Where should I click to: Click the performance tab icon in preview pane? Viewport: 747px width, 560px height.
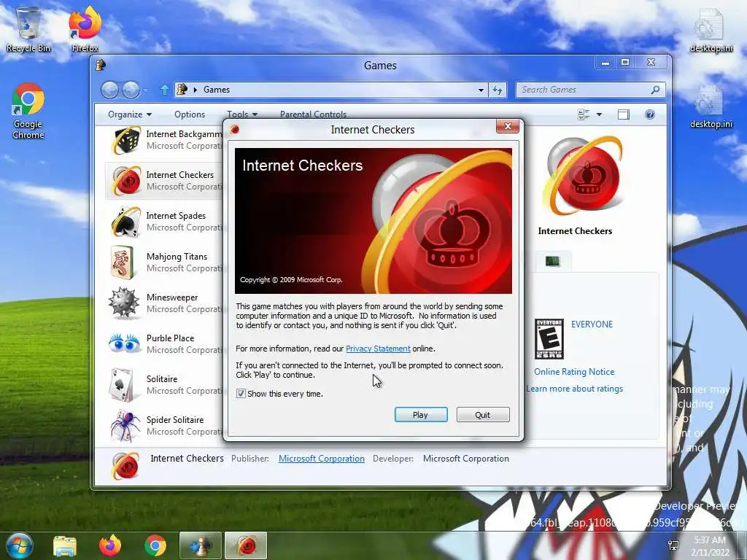pyautogui.click(x=552, y=261)
